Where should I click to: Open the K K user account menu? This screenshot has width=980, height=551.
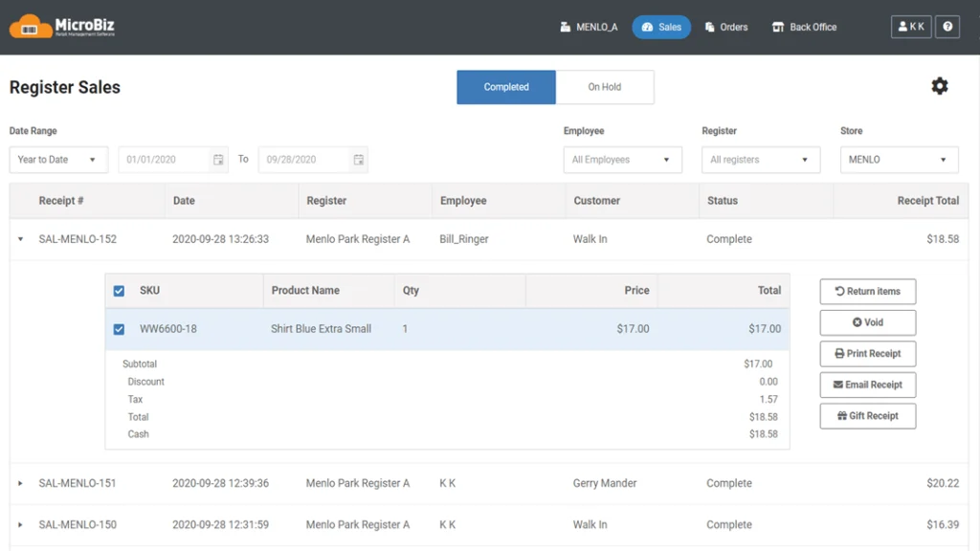tap(910, 27)
